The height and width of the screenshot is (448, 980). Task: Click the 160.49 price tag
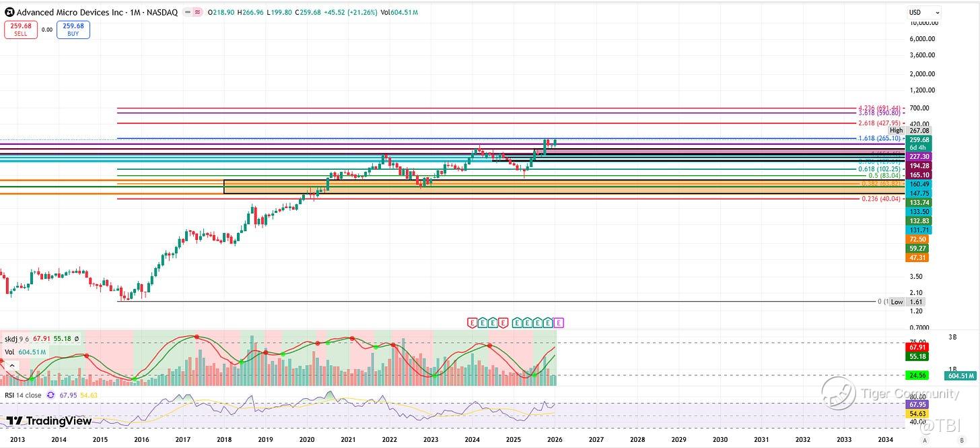pyautogui.click(x=919, y=184)
